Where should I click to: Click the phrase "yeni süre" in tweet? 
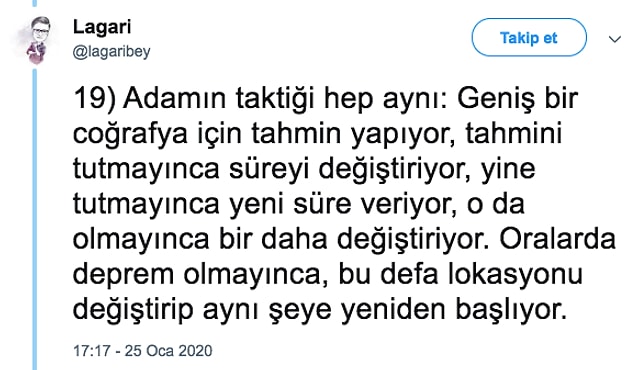click(290, 204)
